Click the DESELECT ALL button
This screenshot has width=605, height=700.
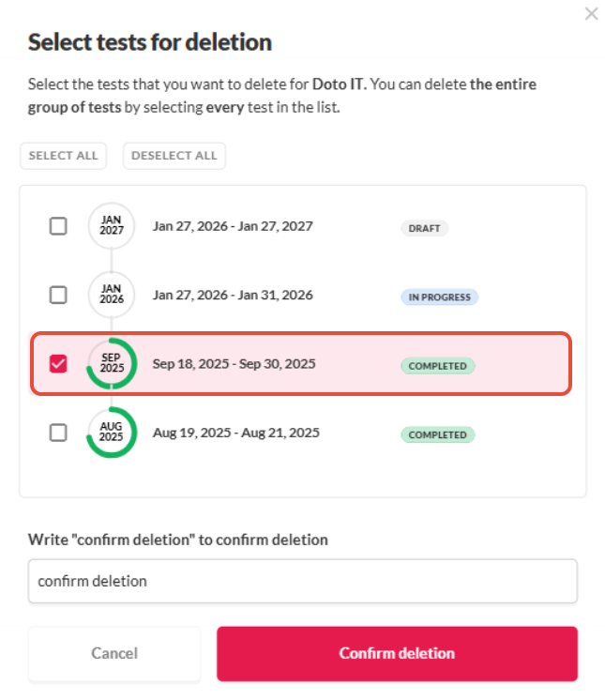click(x=174, y=156)
